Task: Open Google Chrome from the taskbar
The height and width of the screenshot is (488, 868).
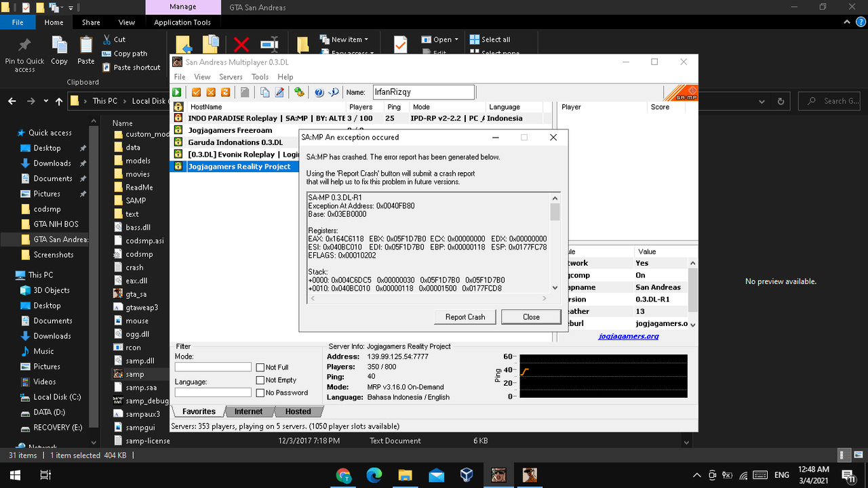Action: [x=343, y=475]
